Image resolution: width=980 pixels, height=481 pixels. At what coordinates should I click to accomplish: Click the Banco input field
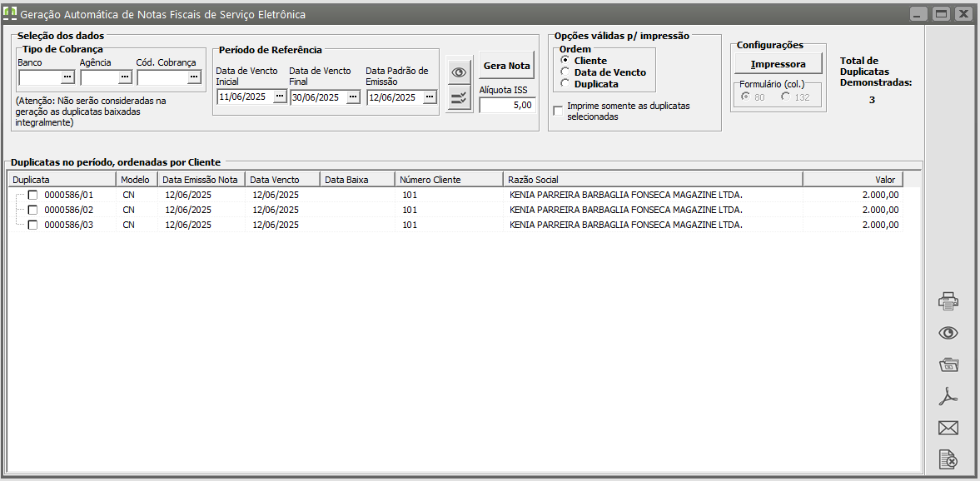click(x=40, y=77)
